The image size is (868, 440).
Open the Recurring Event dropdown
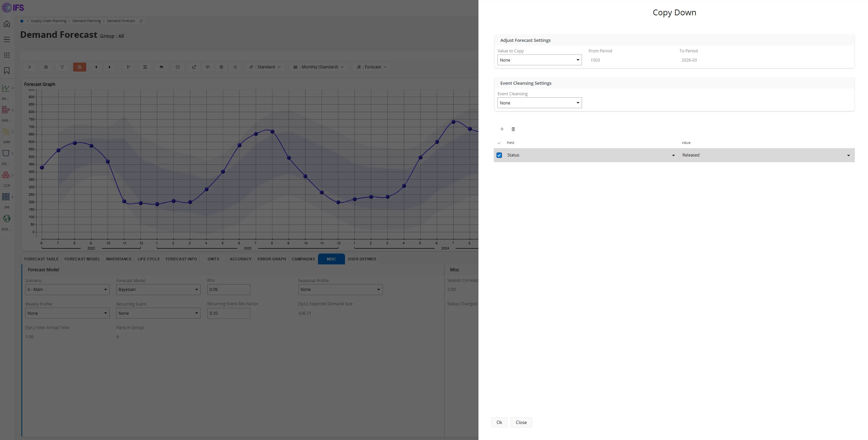point(158,313)
